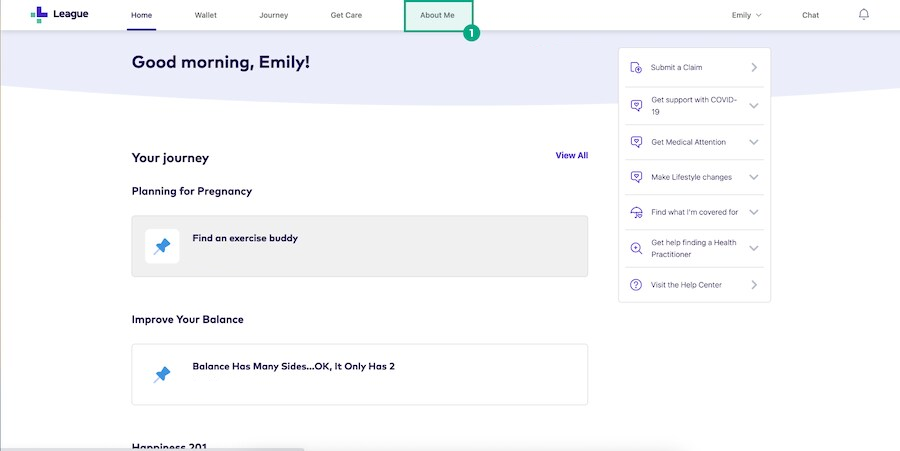Click the Submit a Claim icon
Screen dimensions: 900x451
point(636,67)
